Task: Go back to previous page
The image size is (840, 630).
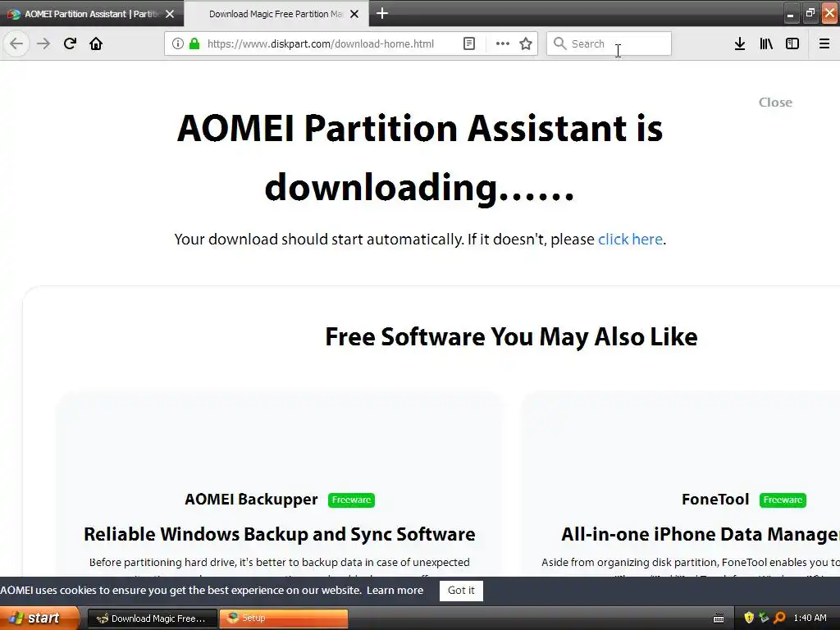Action: coord(16,44)
